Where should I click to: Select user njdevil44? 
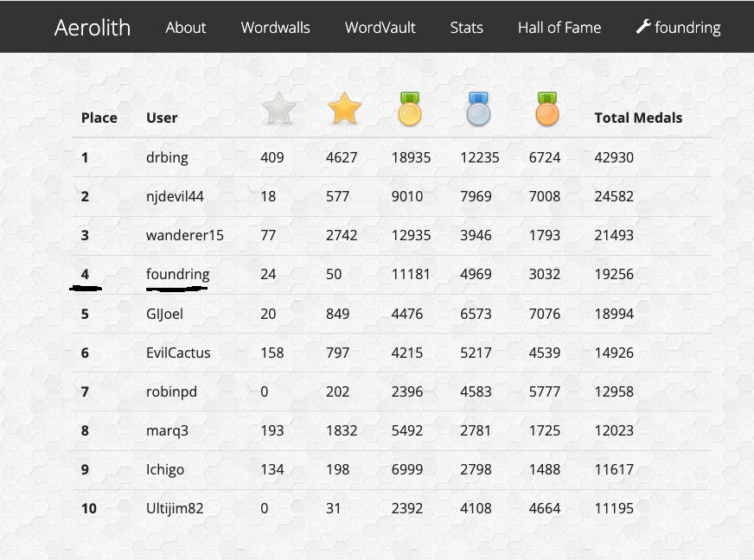tap(175, 196)
